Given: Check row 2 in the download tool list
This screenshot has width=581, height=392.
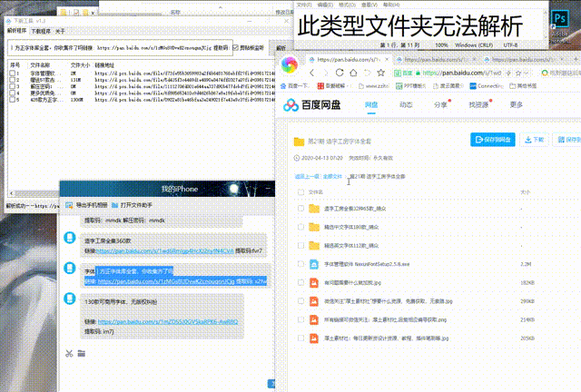Looking at the screenshot, I should [x=12, y=80].
